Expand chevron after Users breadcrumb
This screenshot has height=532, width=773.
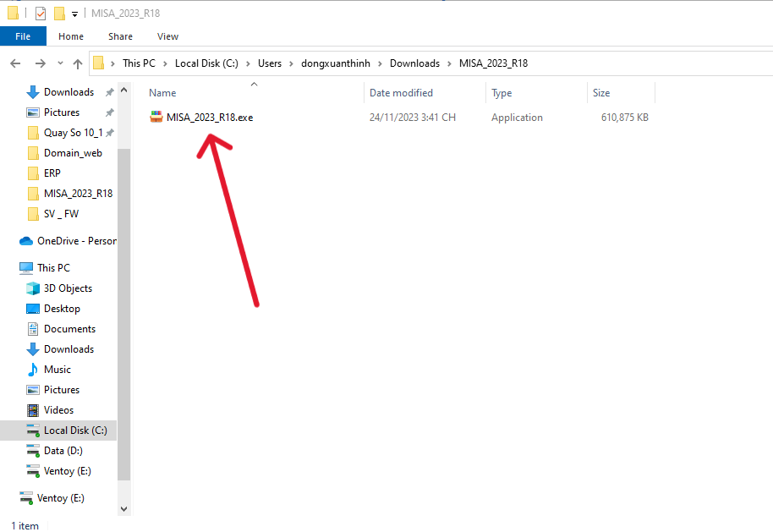(291, 63)
